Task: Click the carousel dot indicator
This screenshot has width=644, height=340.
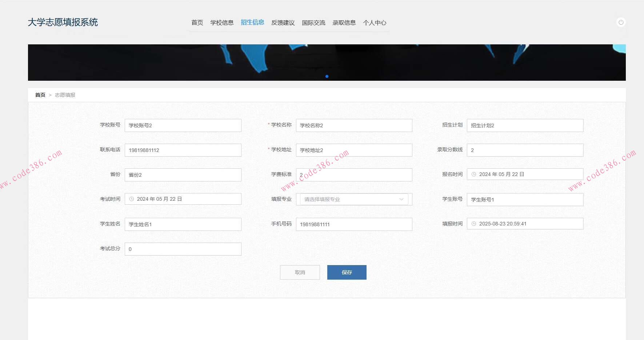Action: [327, 76]
